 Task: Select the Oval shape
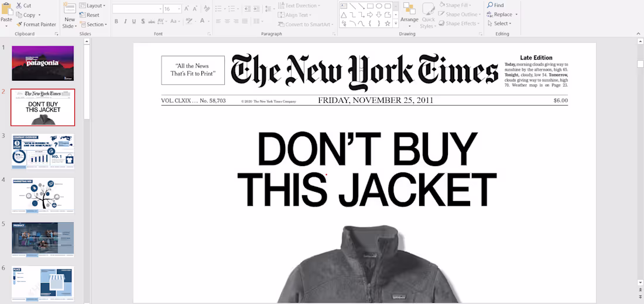pyautogui.click(x=379, y=6)
